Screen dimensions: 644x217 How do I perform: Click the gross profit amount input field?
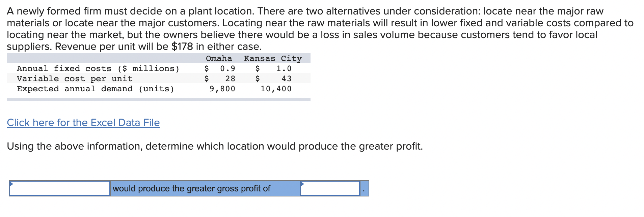330,188
